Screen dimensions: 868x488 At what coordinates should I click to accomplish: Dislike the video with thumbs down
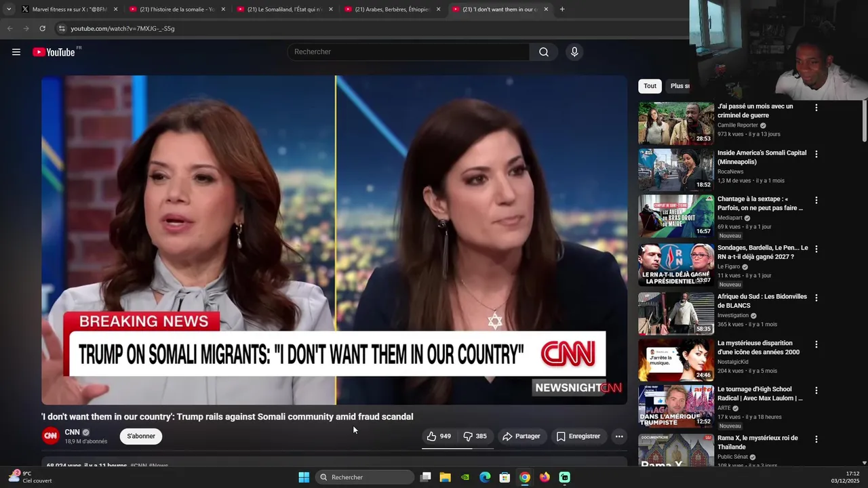point(475,436)
